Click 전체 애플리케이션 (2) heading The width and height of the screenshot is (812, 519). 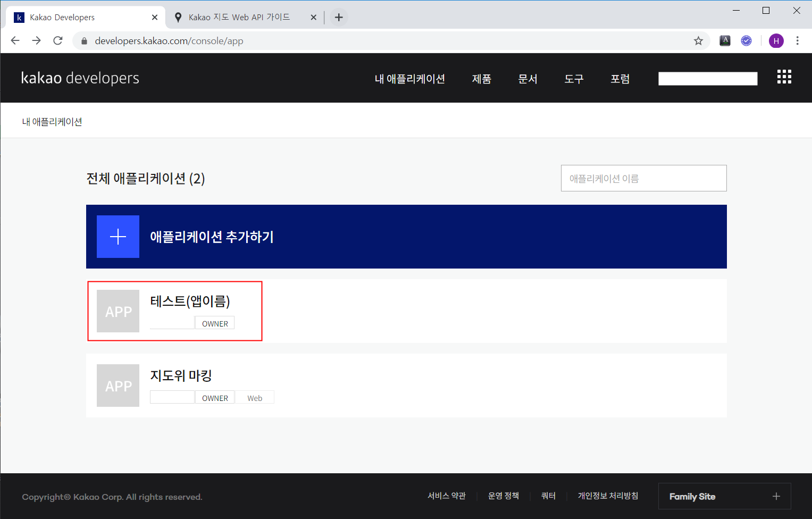click(146, 178)
